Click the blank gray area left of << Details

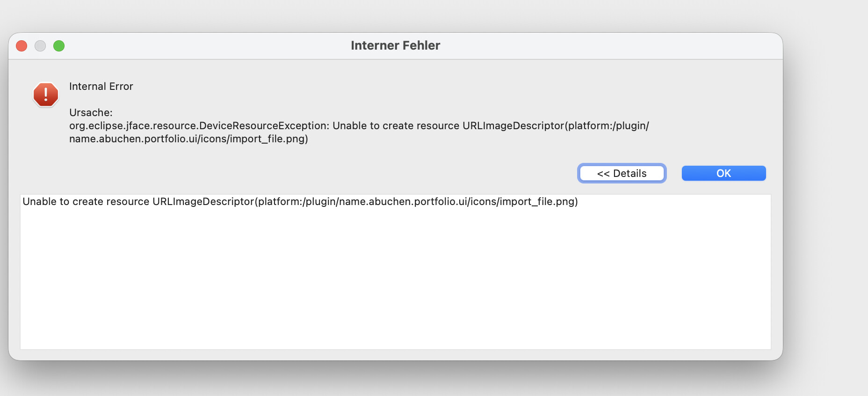327,173
